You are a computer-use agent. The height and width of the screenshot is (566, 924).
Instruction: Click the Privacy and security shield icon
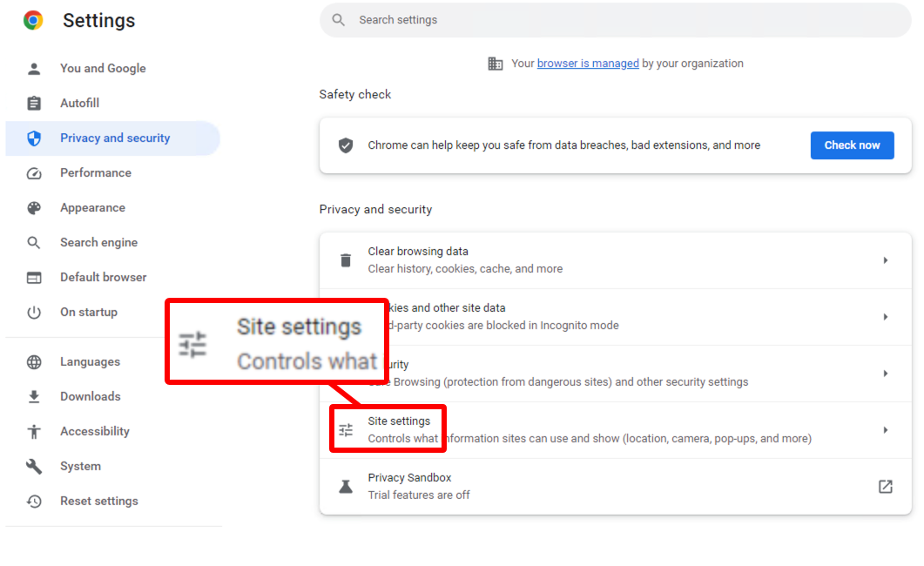coord(32,138)
